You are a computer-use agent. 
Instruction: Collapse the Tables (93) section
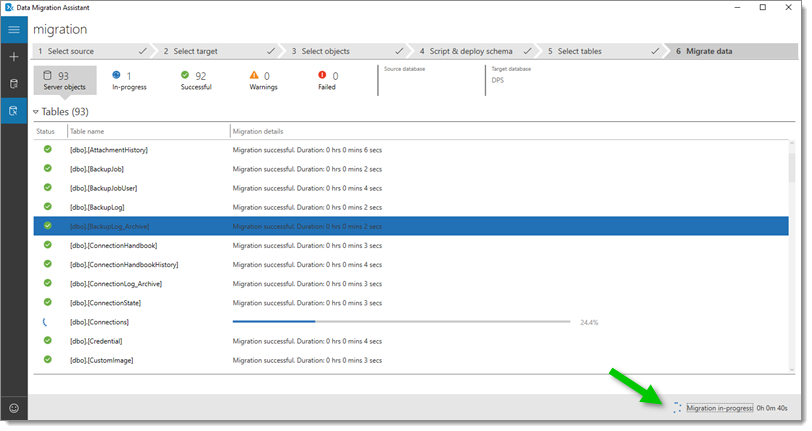[37, 112]
